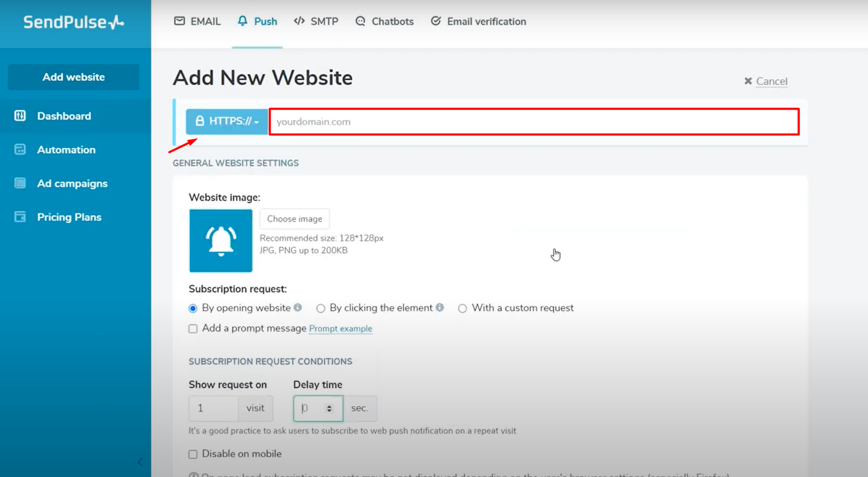The width and height of the screenshot is (868, 477).
Task: Collapse sidebar using the left chevron
Action: point(140,462)
